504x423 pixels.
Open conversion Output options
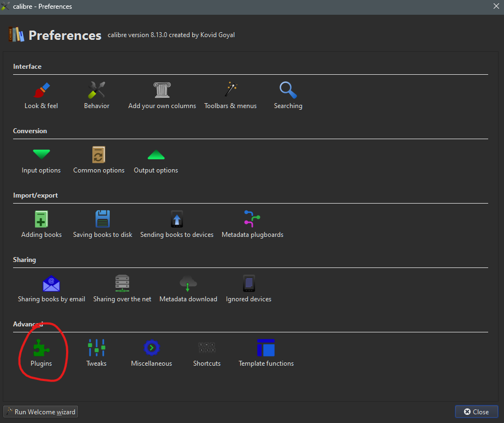pyautogui.click(x=156, y=159)
